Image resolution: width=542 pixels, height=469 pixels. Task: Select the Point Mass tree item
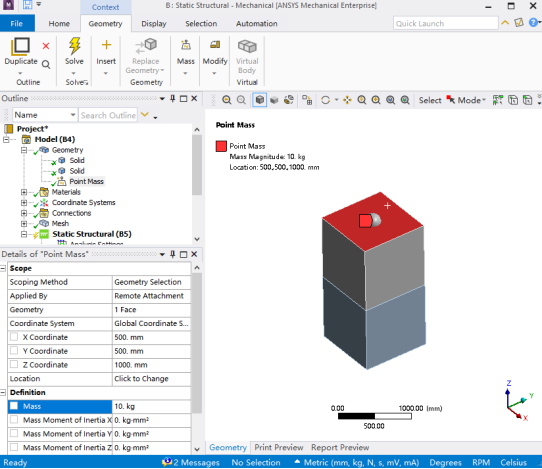click(x=86, y=181)
